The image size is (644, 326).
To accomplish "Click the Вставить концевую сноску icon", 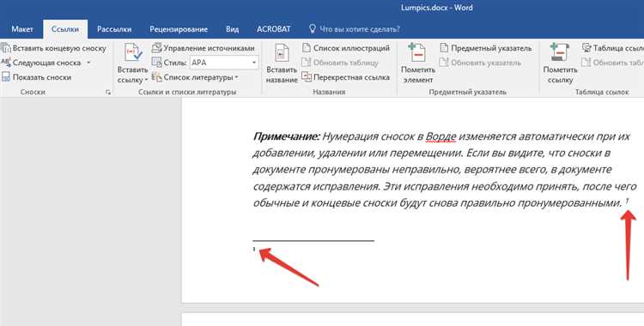I will click(x=6, y=48).
